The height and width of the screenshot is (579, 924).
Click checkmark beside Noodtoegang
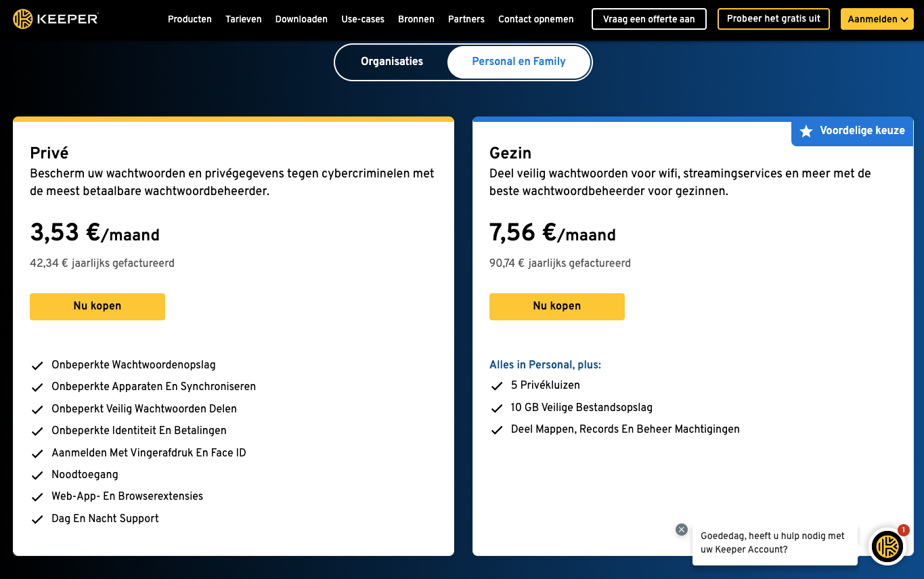(x=37, y=475)
